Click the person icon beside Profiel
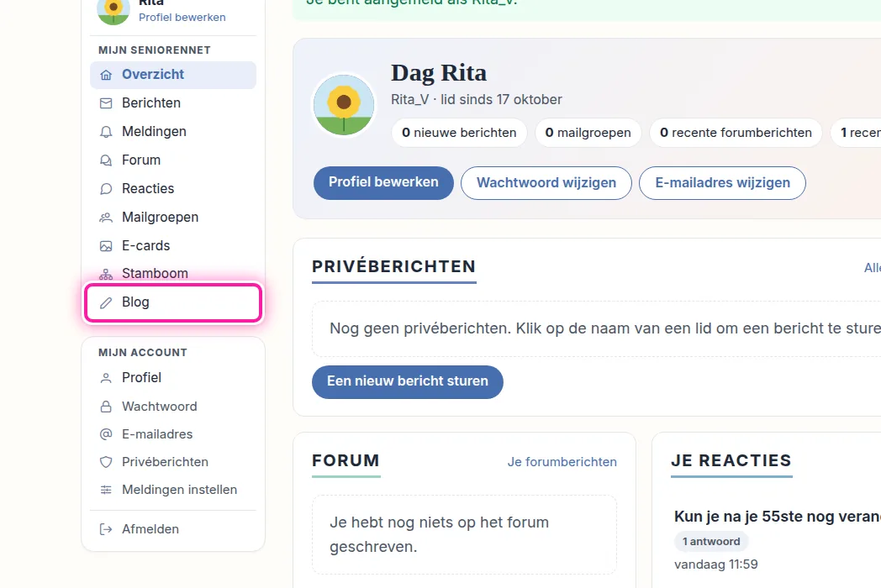Viewport: 881px width, 588px height. tap(106, 378)
